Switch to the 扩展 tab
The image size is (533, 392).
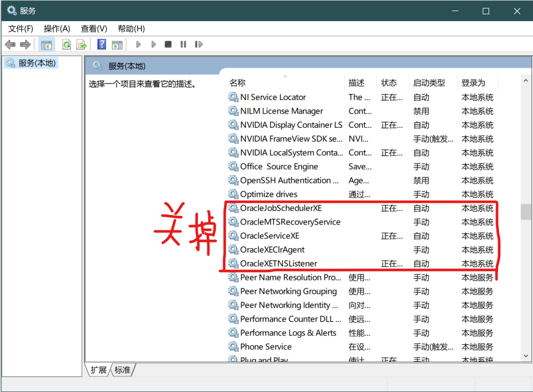coord(98,370)
